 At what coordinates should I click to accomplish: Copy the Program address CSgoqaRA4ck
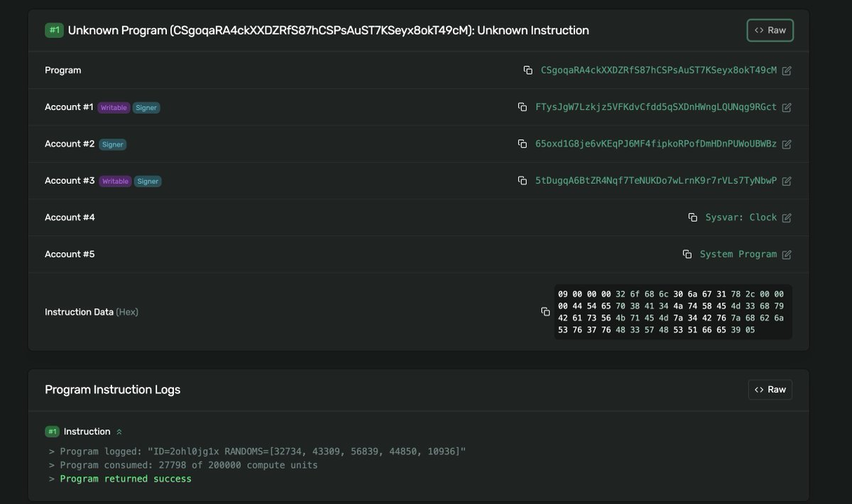528,70
